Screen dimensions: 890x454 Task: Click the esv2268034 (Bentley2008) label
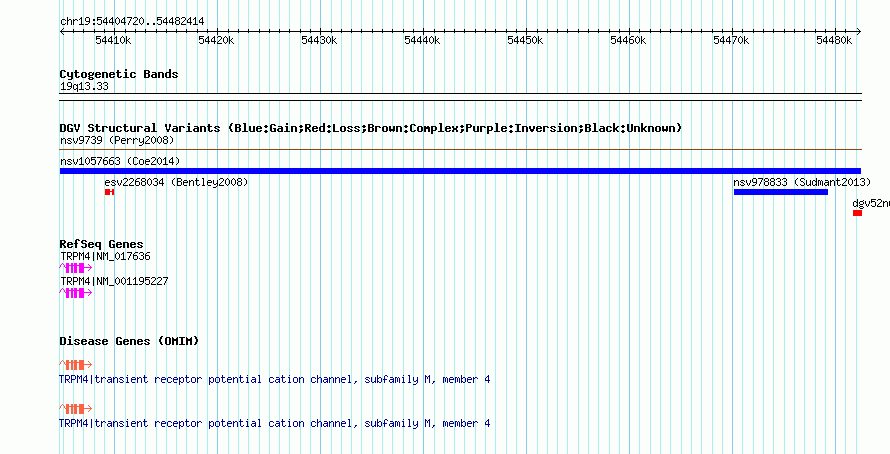tap(176, 182)
